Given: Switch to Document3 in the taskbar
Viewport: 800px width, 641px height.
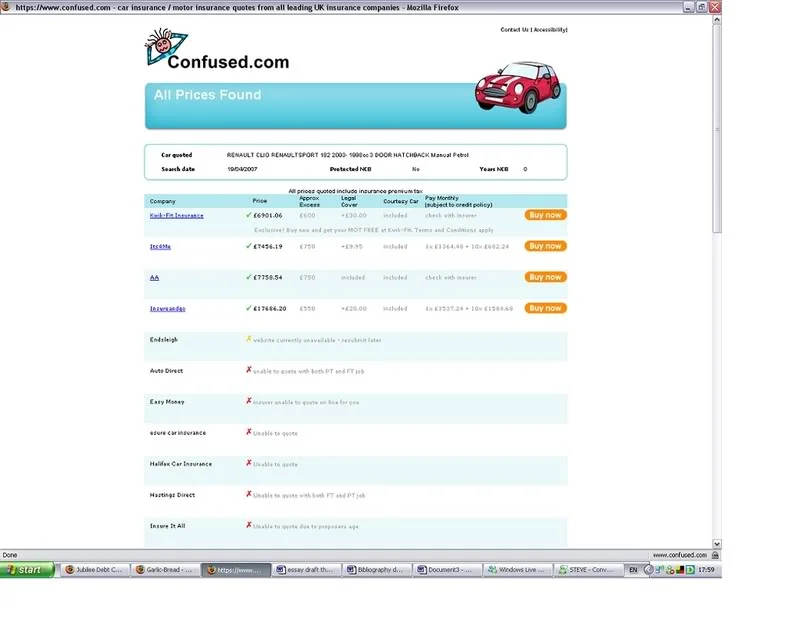Looking at the screenshot, I should (x=447, y=570).
